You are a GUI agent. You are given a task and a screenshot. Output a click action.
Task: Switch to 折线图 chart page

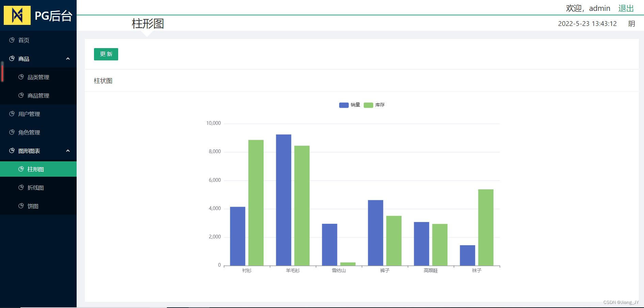[38, 188]
